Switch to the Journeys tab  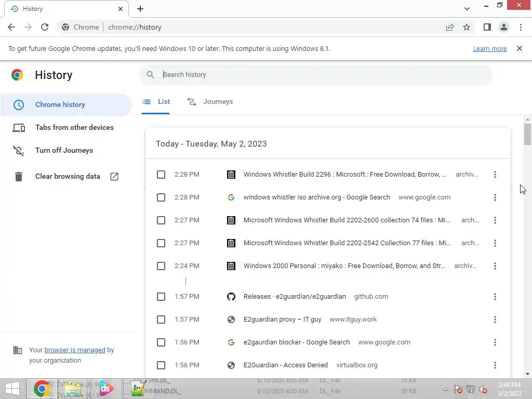click(x=210, y=101)
